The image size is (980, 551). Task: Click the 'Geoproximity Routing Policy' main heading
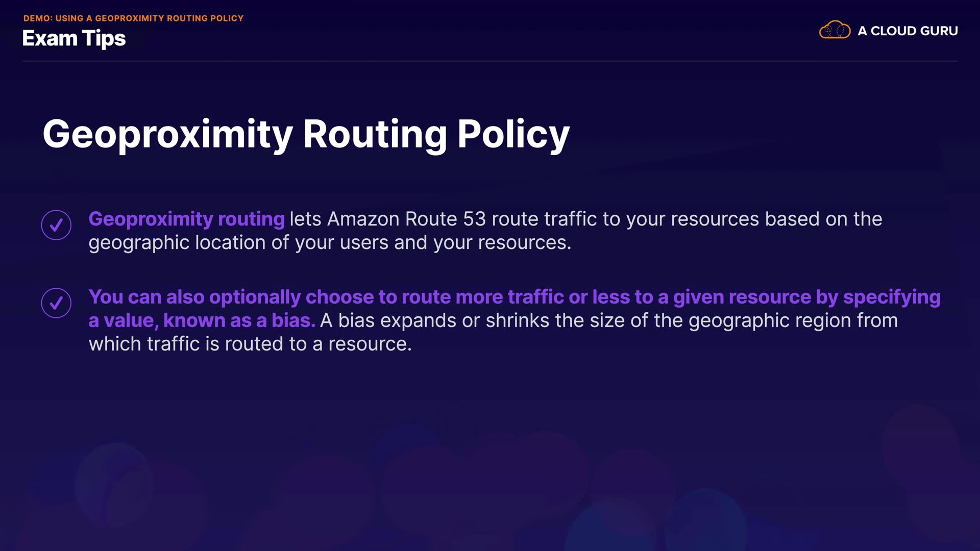coord(306,134)
